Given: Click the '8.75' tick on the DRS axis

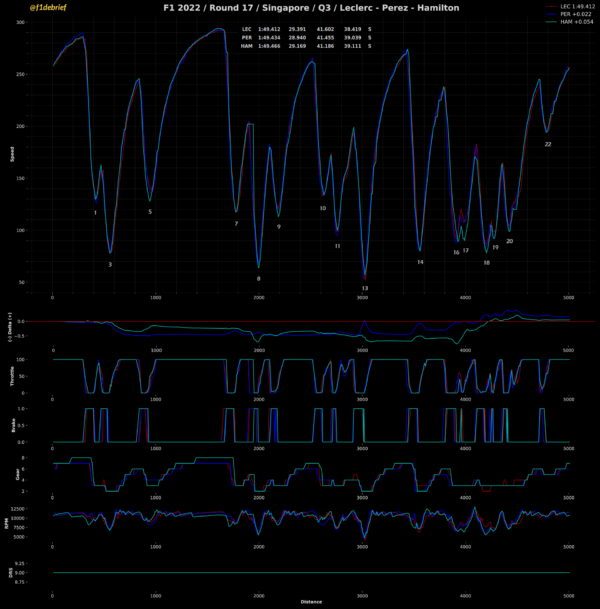Looking at the screenshot, I should pyautogui.click(x=21, y=582).
